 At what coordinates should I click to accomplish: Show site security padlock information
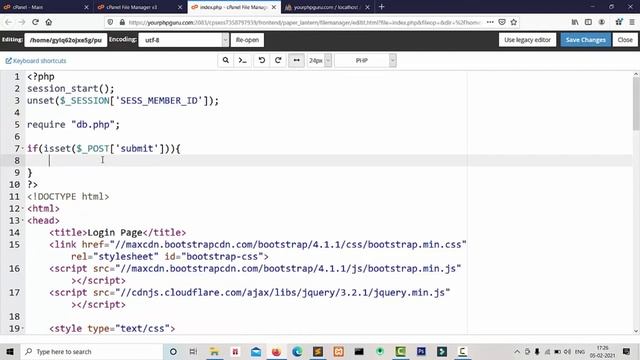(122, 22)
